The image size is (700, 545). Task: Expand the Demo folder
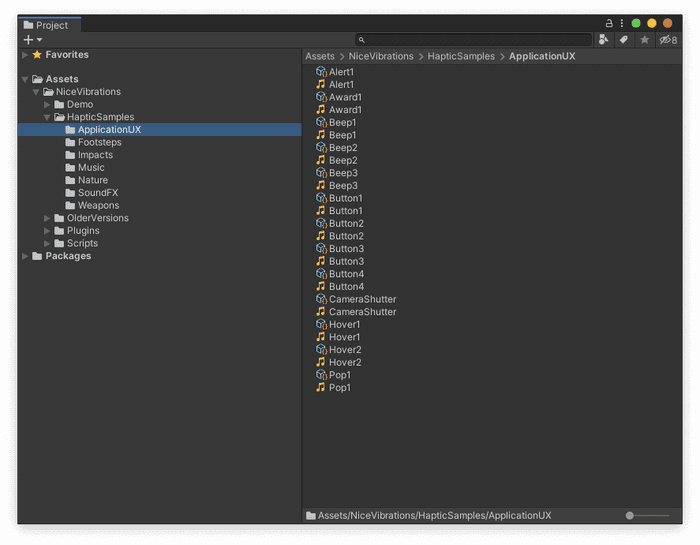coord(47,104)
